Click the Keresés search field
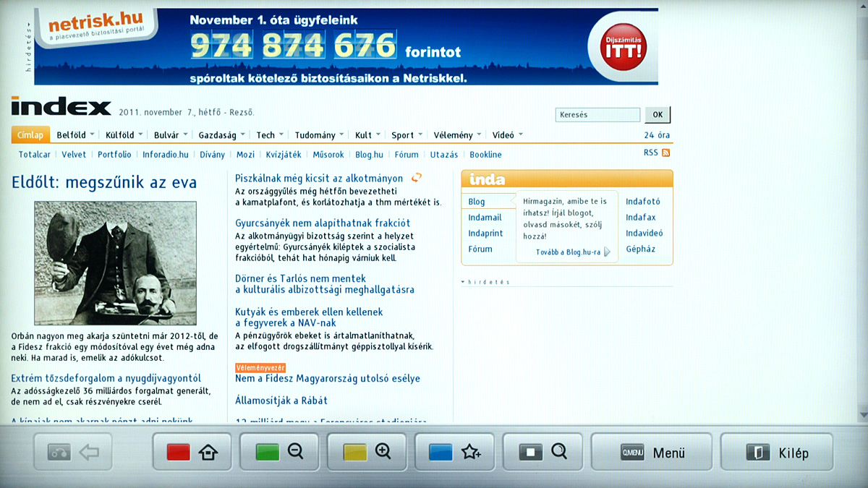The height and width of the screenshot is (488, 868). (x=597, y=115)
